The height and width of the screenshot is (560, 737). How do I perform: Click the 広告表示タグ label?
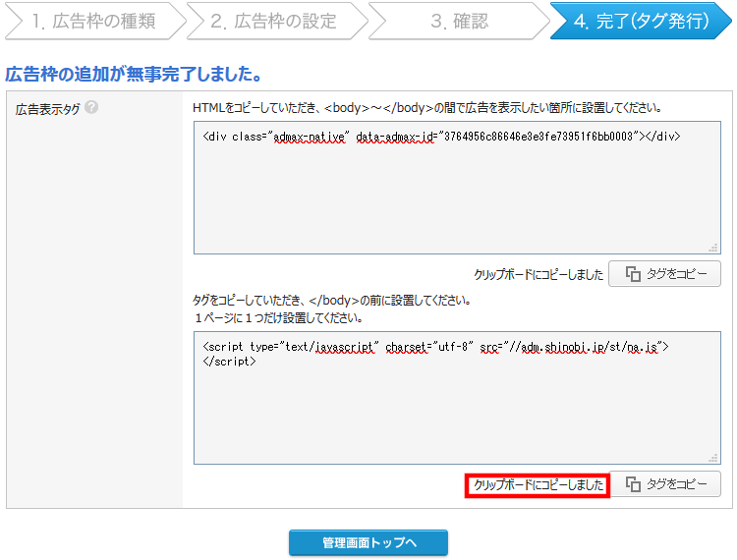coord(47,109)
